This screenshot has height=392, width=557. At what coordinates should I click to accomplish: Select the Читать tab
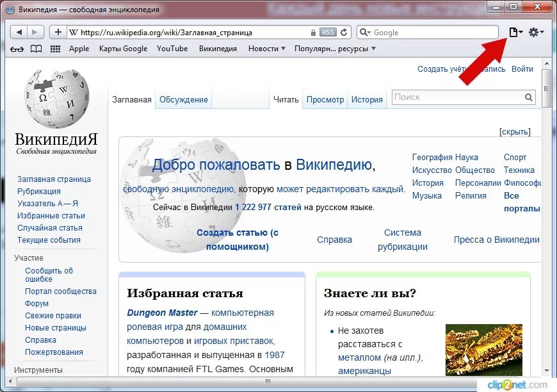pos(286,99)
